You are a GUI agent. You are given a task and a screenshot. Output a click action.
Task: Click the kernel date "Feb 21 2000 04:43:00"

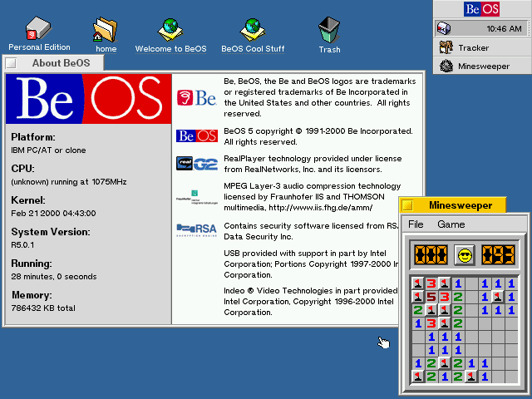coord(53,214)
